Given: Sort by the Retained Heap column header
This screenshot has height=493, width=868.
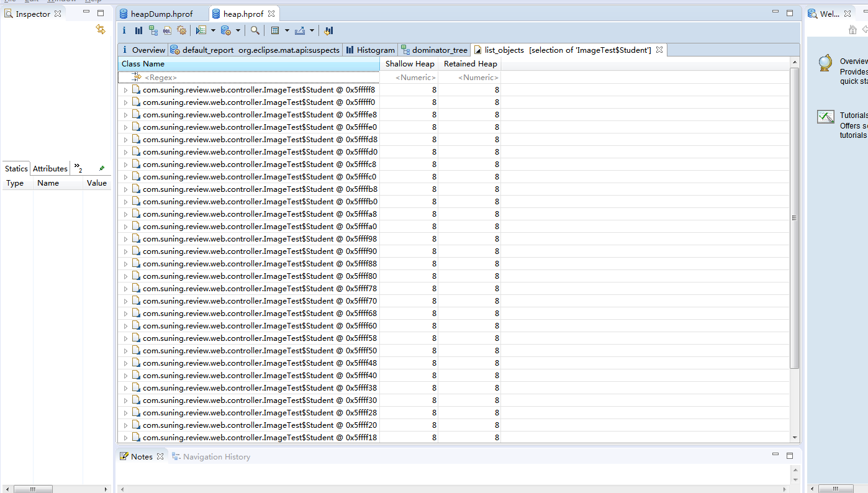Looking at the screenshot, I should pos(470,64).
